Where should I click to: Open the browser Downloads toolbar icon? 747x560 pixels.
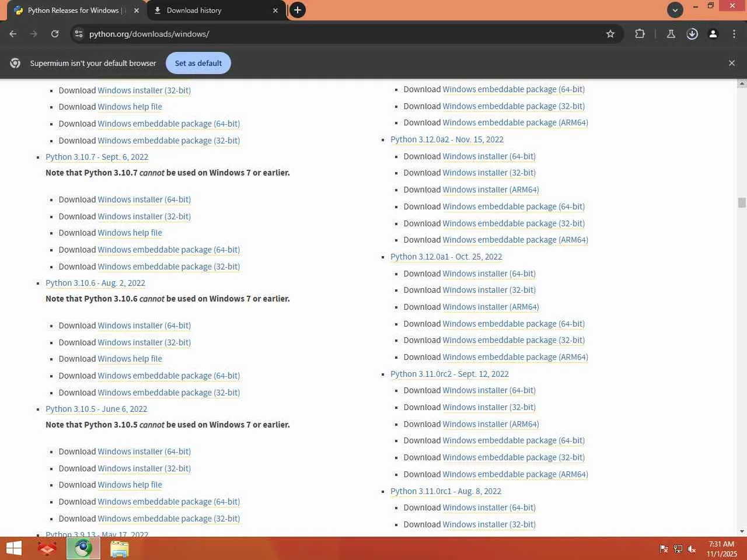692,34
